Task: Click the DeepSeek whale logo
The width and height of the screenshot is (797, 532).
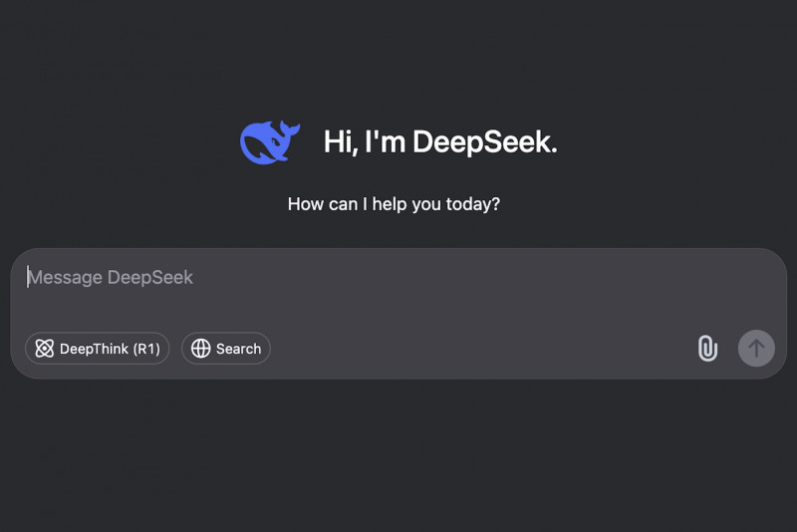Action: click(x=270, y=142)
